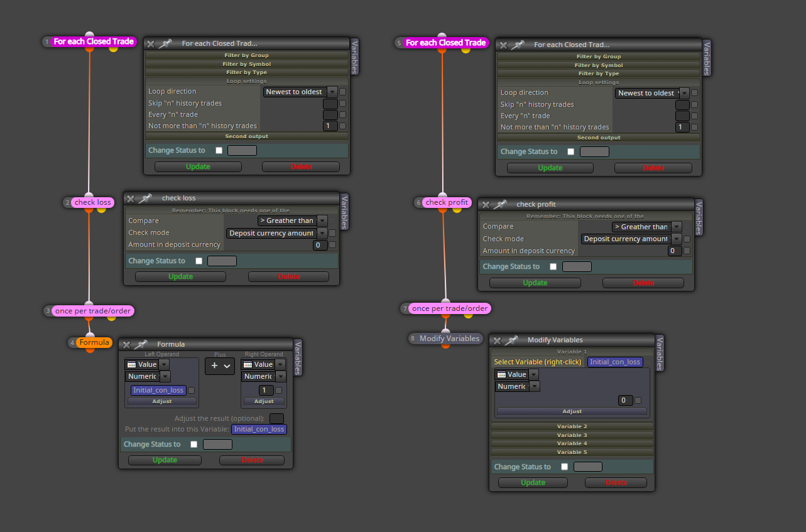Click the yellow output dot on 'check profit' block
Screen dimensions: 806x532
click(x=457, y=209)
